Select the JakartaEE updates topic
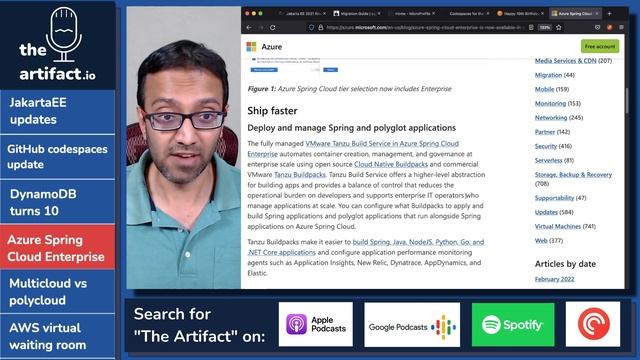The height and width of the screenshot is (360, 640). coord(58,111)
